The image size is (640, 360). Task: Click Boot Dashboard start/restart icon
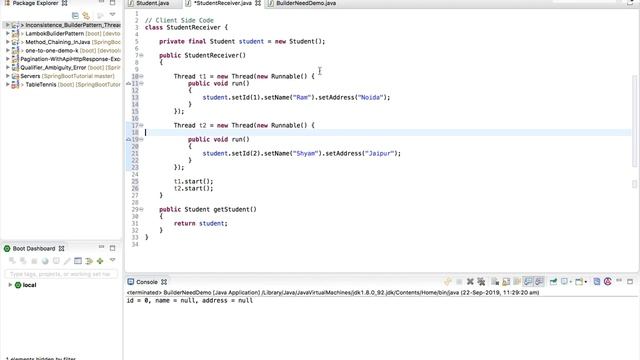[12, 261]
